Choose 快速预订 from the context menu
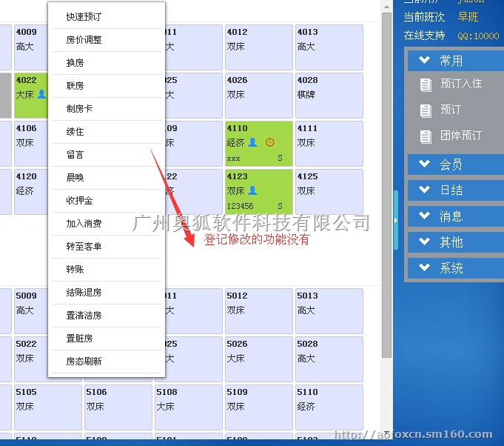504x446 pixels. 107,17
